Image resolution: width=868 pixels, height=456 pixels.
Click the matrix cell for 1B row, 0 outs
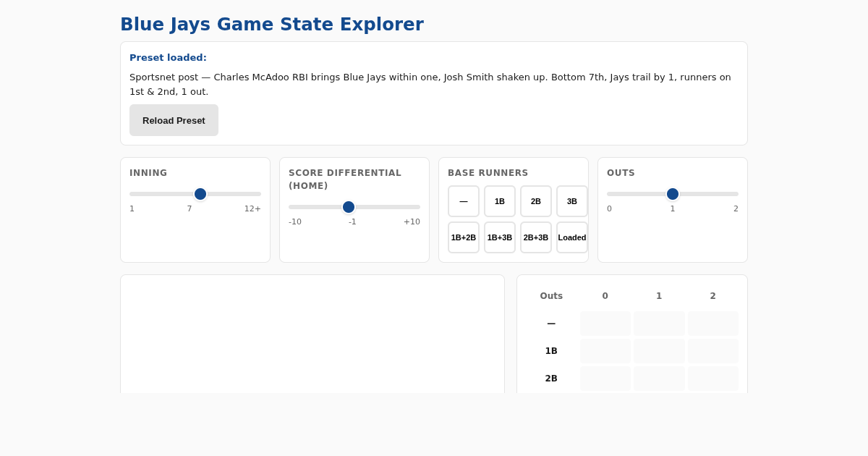605,351
